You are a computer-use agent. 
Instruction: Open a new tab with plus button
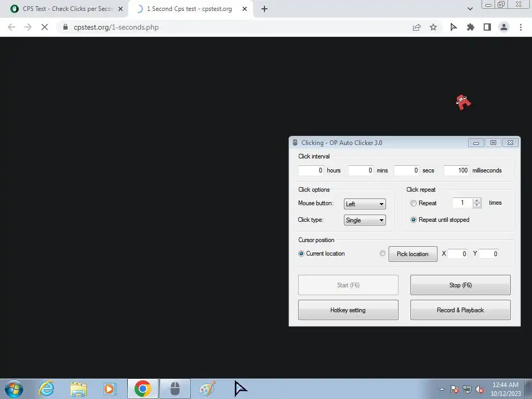click(x=264, y=9)
